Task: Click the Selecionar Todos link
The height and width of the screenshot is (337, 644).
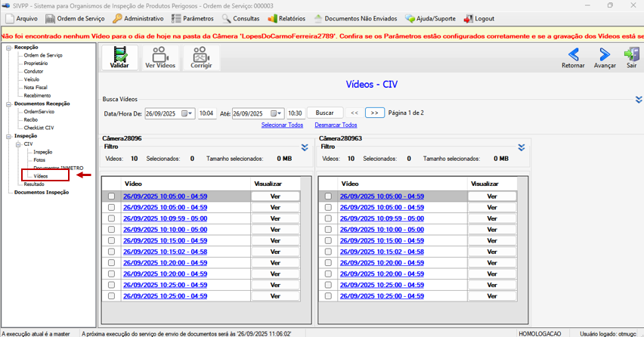Action: [x=282, y=125]
